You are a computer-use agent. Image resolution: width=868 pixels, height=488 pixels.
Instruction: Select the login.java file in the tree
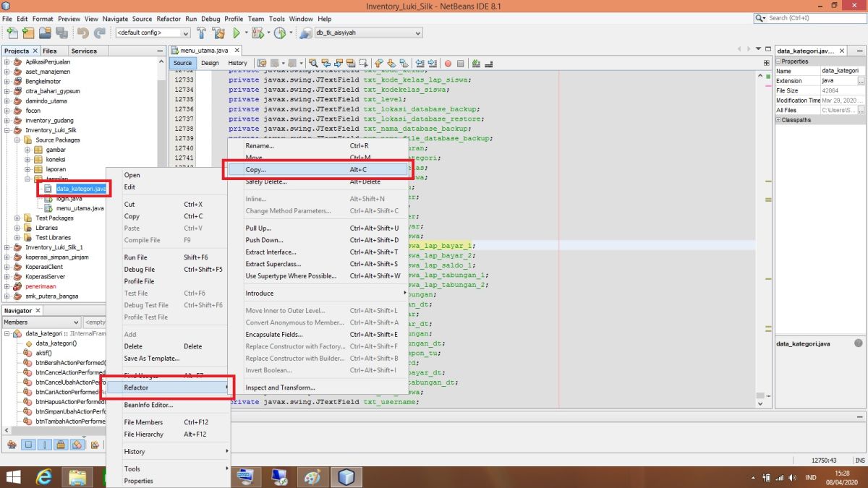click(69, 198)
